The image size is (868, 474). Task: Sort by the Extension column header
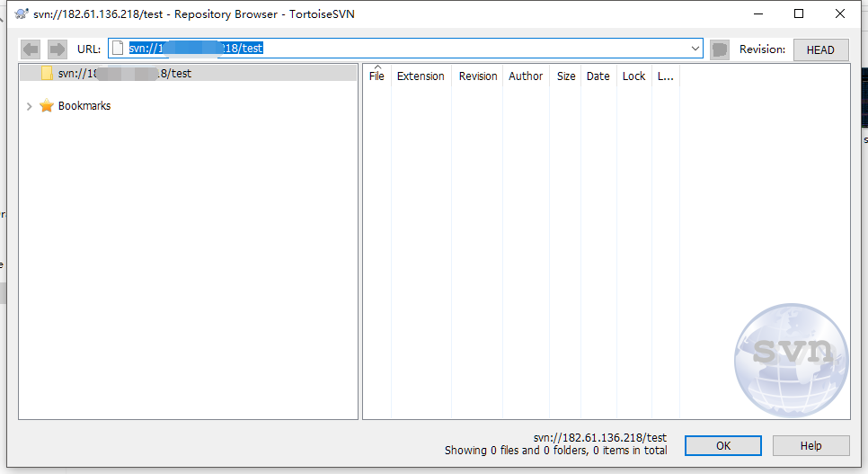tap(421, 76)
